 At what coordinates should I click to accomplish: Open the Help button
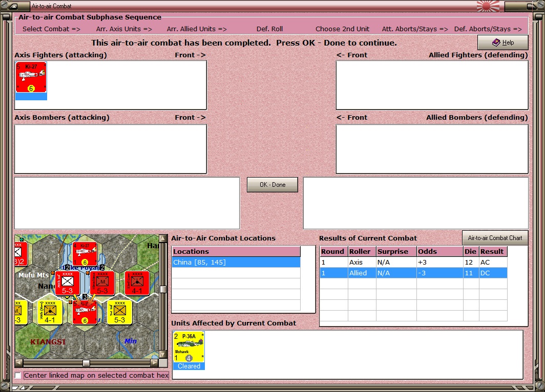(x=502, y=42)
